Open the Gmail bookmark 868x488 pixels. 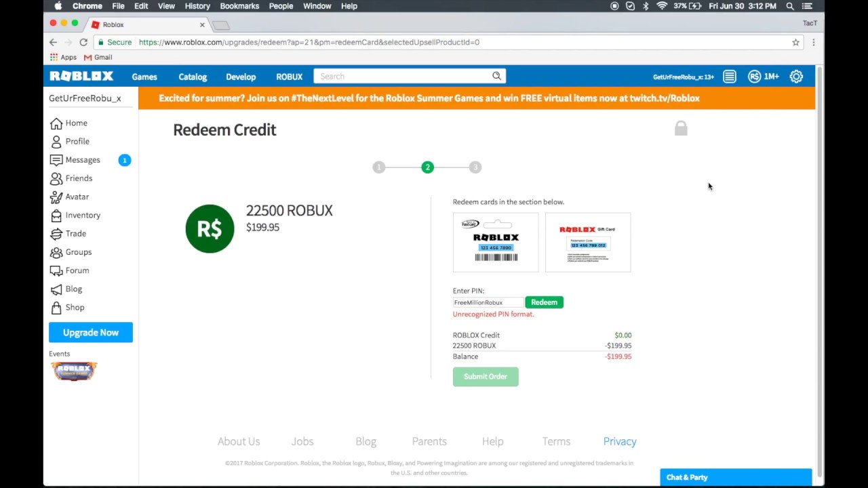[x=98, y=58]
